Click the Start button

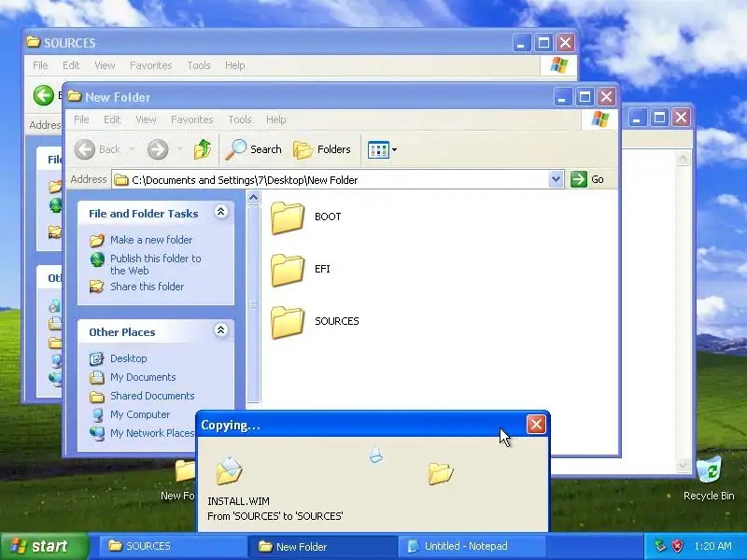tap(44, 546)
